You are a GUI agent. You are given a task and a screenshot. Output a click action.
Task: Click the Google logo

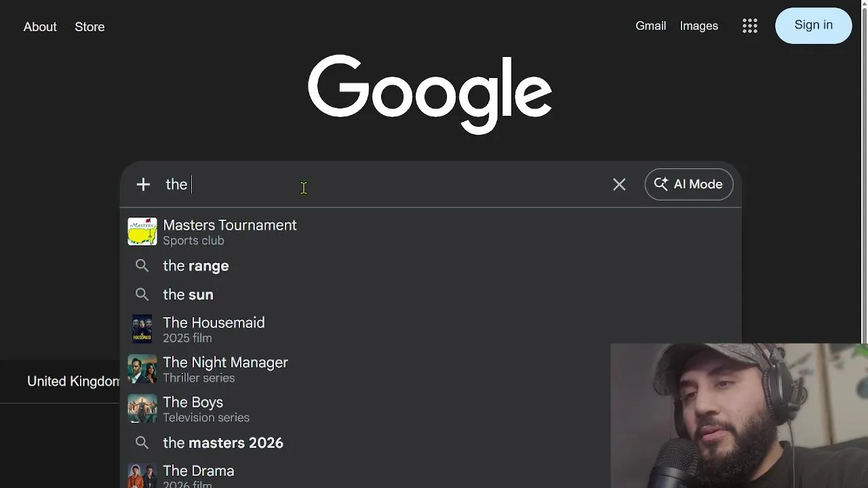click(x=430, y=94)
